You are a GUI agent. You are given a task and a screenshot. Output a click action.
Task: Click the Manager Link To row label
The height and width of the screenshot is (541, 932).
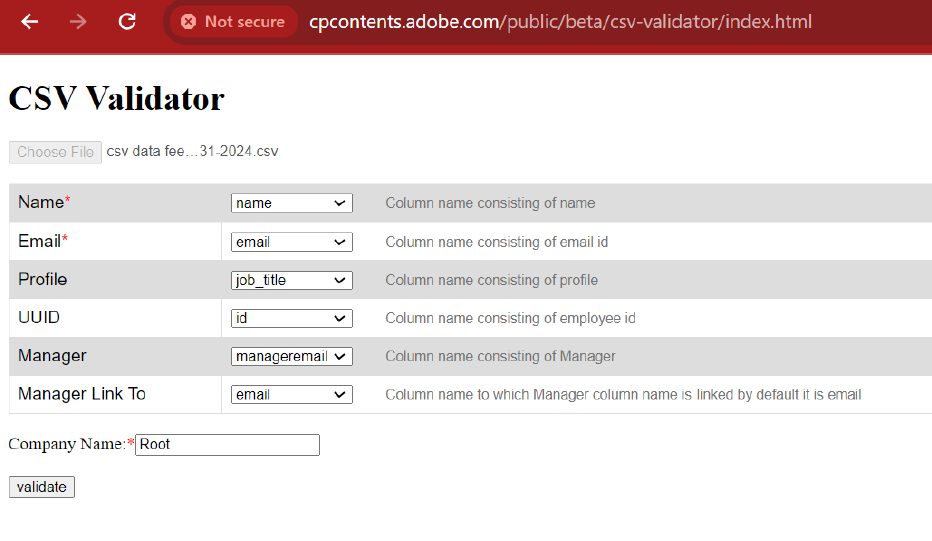pos(82,394)
